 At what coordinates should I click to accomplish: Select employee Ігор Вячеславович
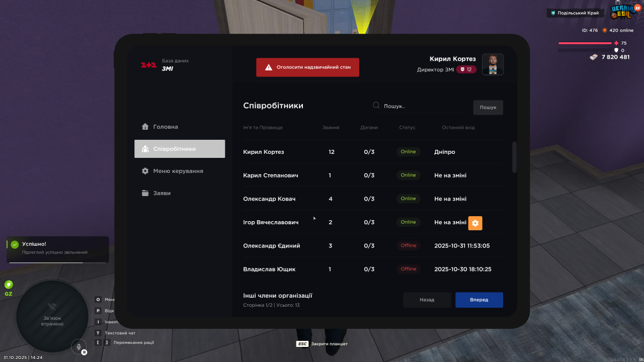[x=373, y=222]
